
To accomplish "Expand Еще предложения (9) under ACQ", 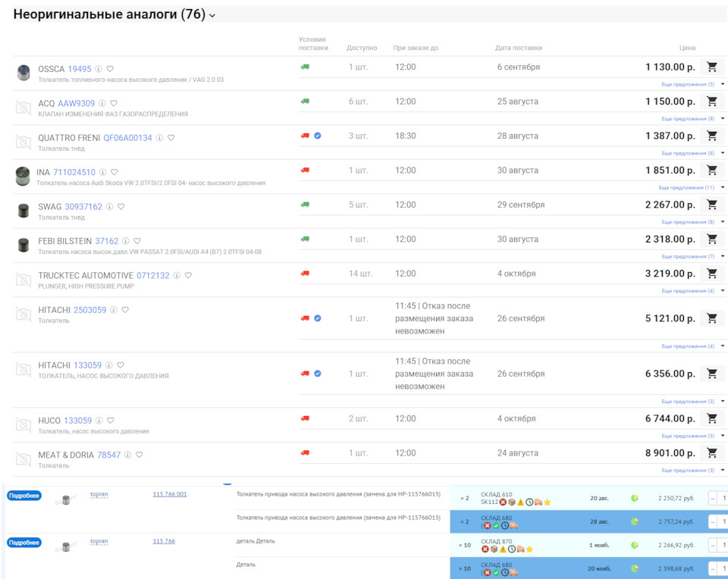I will [x=692, y=119].
